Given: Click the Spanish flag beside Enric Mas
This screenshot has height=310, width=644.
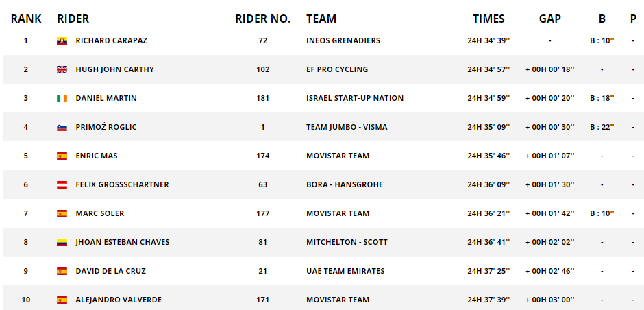Looking at the screenshot, I should (x=62, y=156).
